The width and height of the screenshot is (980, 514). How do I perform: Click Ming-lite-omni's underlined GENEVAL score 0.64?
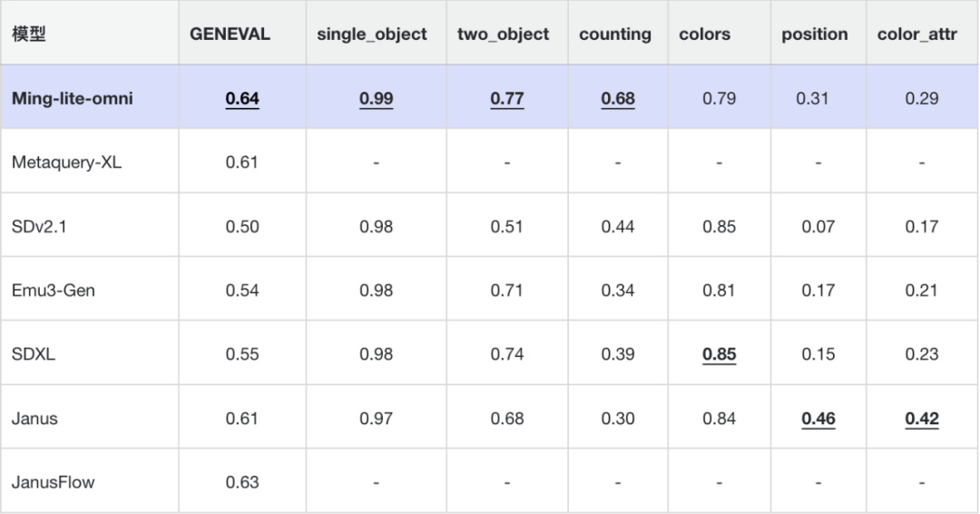click(x=242, y=98)
